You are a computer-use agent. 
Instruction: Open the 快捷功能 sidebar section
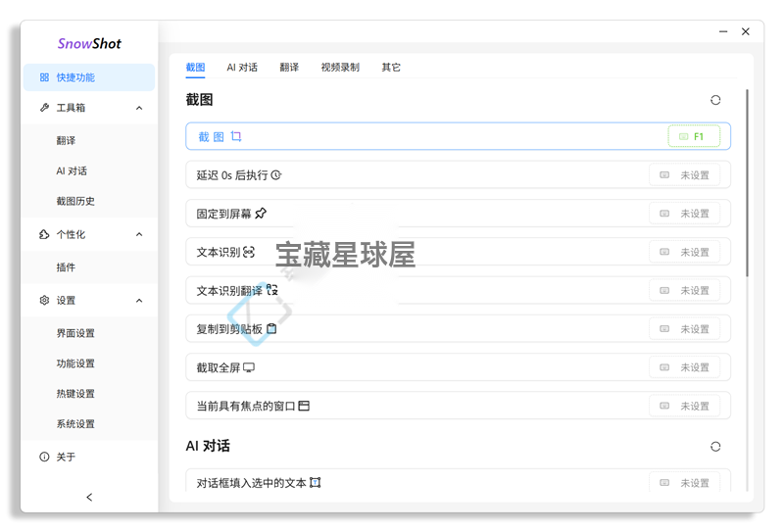pyautogui.click(x=89, y=77)
